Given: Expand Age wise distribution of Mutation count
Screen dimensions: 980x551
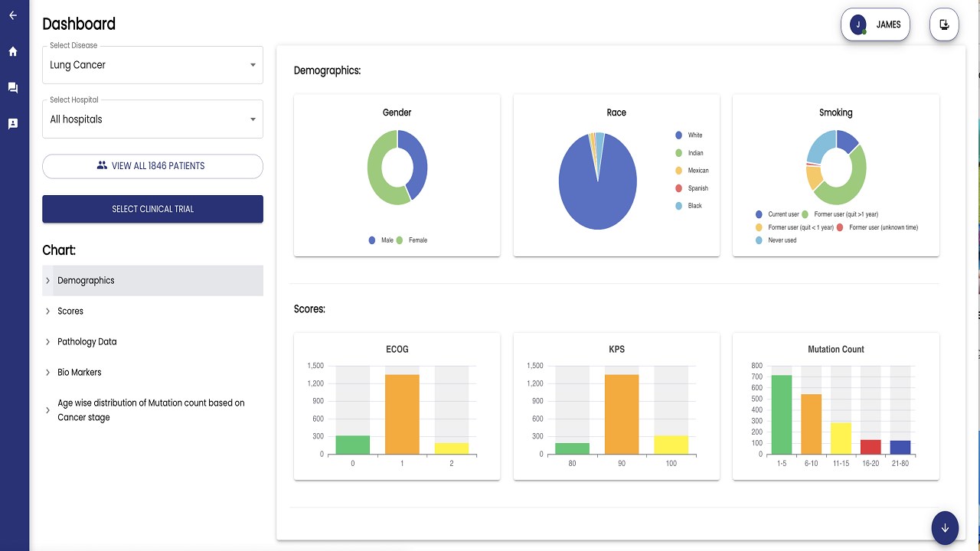Looking at the screenshot, I should [x=152, y=410].
